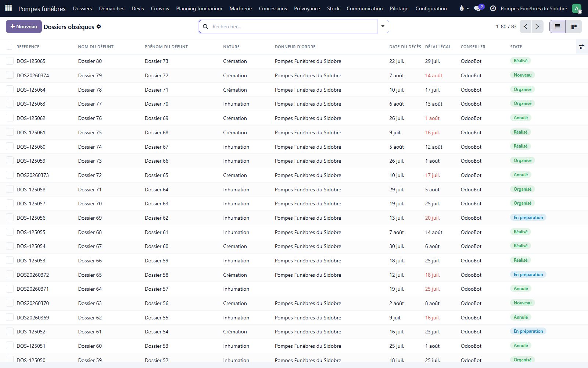Click the red 14 août legal deadline
588x368 pixels.
(434, 75)
